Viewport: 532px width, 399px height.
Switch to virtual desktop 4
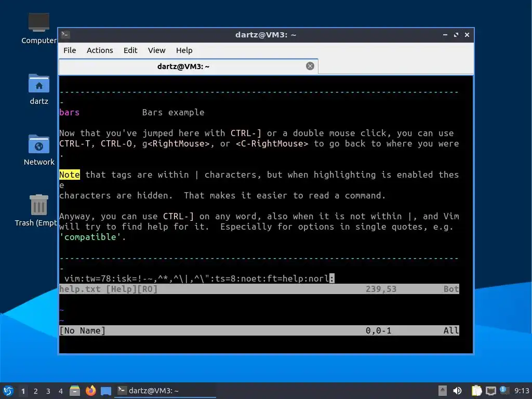(x=61, y=391)
